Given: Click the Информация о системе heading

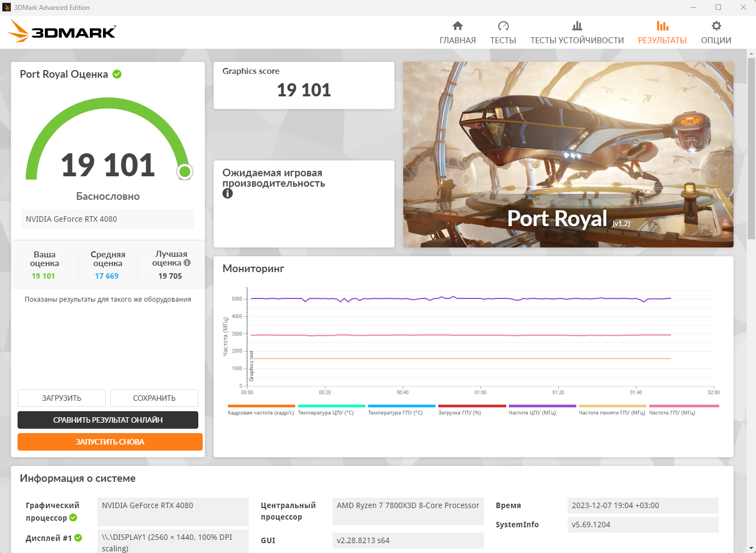Looking at the screenshot, I should point(78,479).
